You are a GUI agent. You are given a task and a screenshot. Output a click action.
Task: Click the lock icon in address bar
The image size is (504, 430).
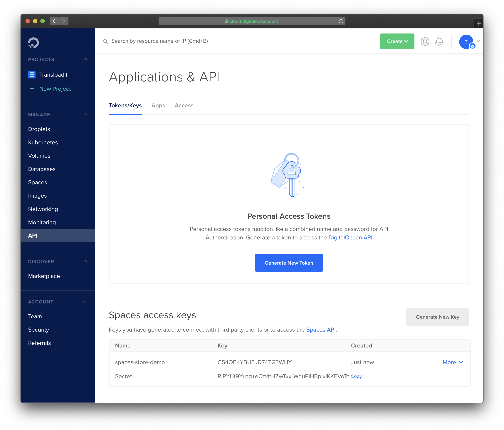click(x=226, y=21)
